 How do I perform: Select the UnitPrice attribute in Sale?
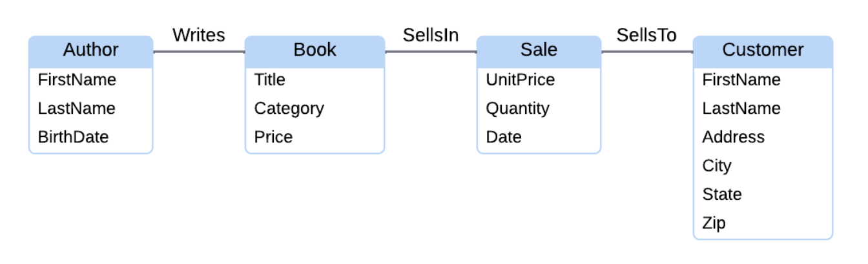click(x=520, y=80)
